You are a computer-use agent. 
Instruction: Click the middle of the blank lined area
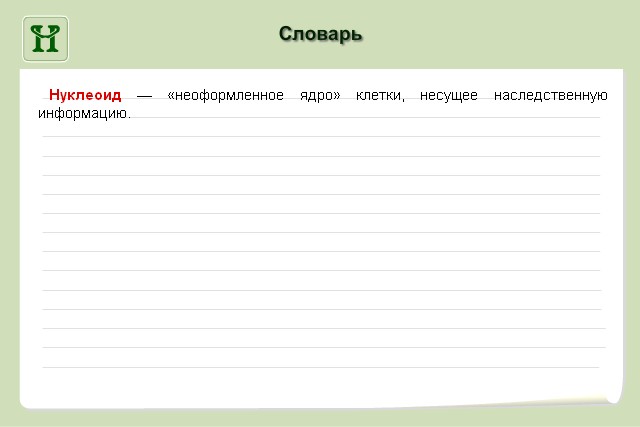pyautogui.click(x=320, y=250)
